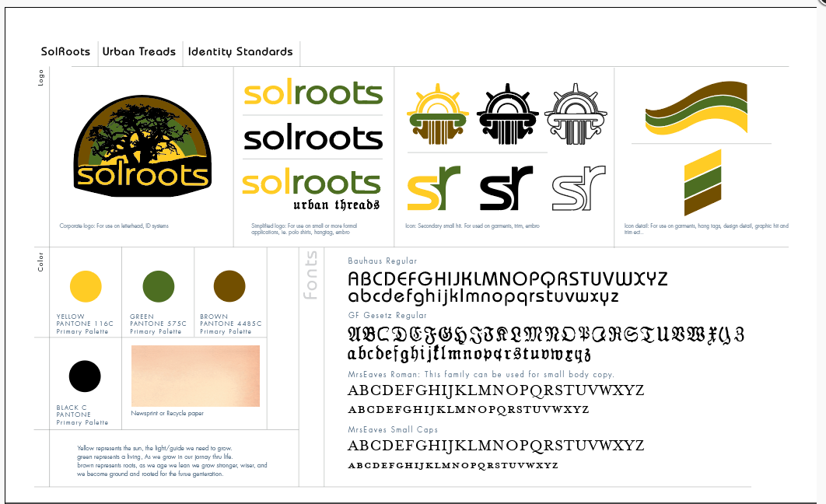Pick the green Pantone 575C swatch
The width and height of the screenshot is (826, 504).
coord(159,286)
